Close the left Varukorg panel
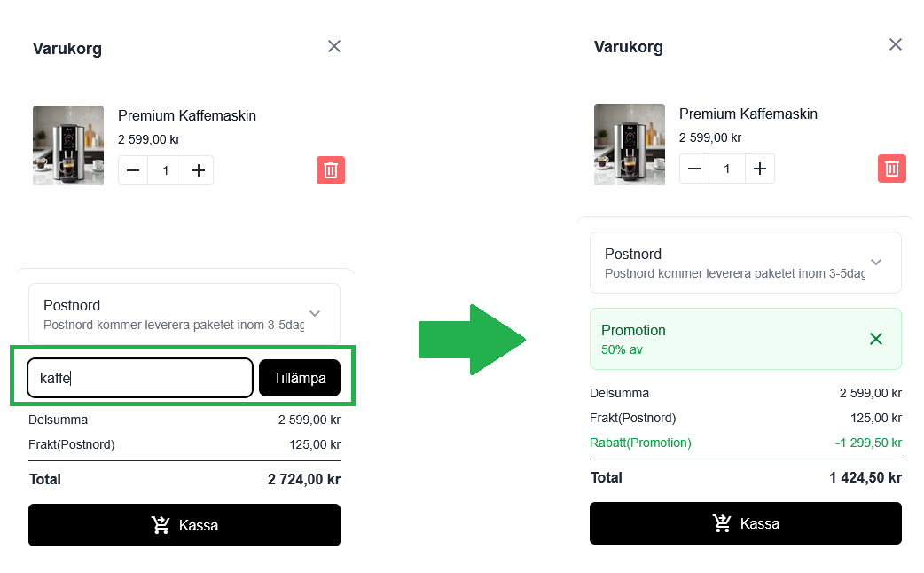This screenshot has width=924, height=573. click(334, 46)
